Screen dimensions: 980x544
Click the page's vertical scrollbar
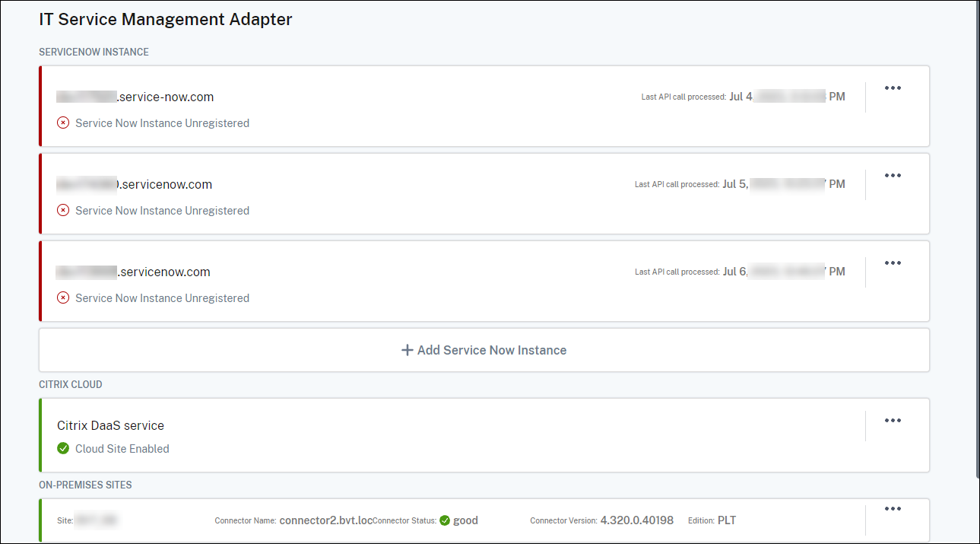pos(976,228)
